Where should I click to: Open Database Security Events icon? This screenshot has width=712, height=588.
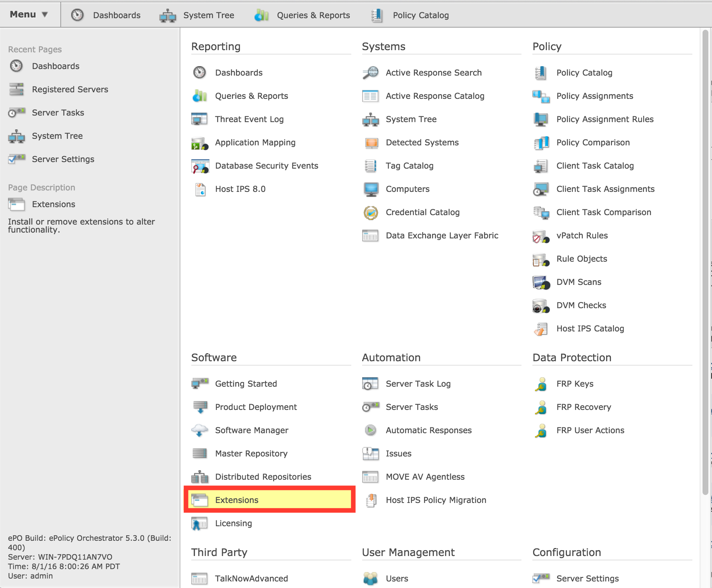(200, 166)
